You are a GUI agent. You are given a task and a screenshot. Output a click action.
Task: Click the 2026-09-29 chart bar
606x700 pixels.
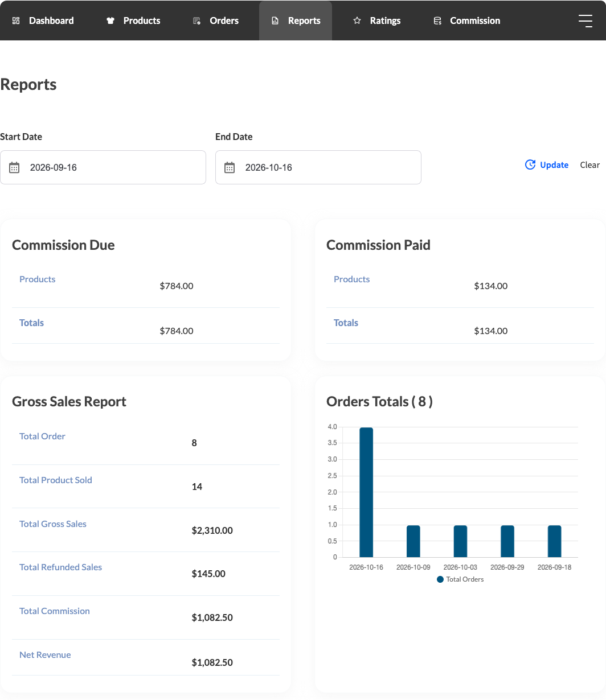point(507,541)
